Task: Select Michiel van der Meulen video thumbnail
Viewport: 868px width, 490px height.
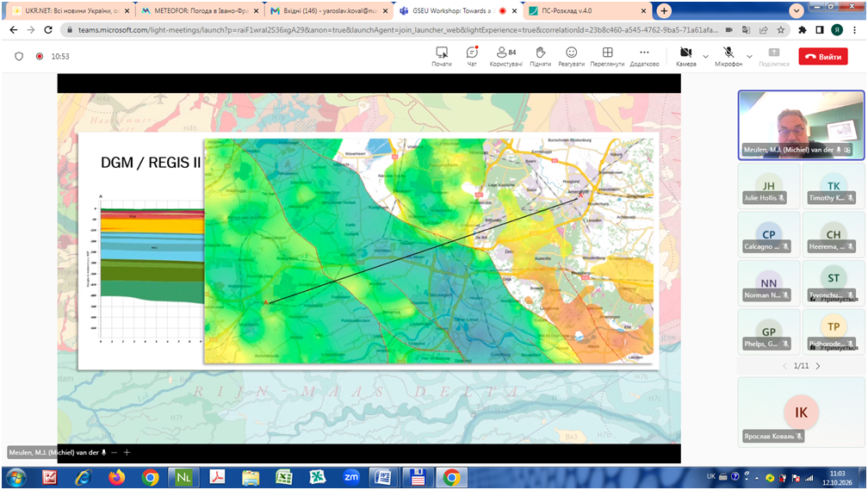Action: coord(801,125)
